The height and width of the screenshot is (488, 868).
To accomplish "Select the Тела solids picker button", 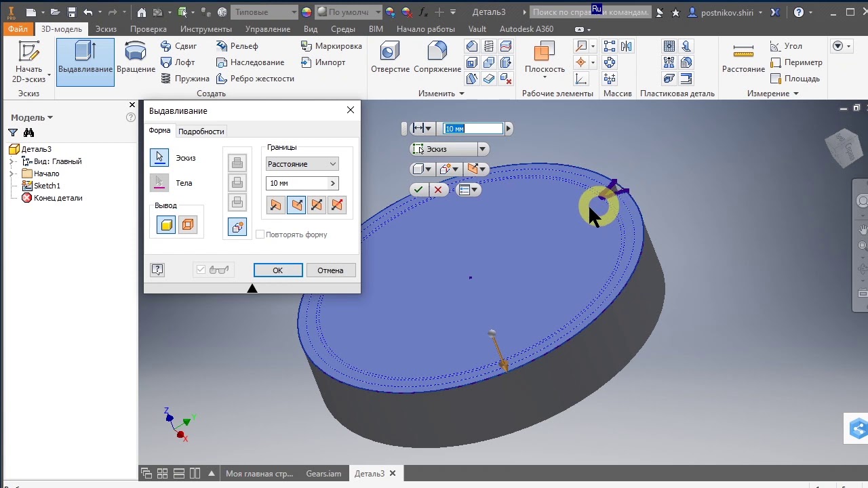I will 159,183.
